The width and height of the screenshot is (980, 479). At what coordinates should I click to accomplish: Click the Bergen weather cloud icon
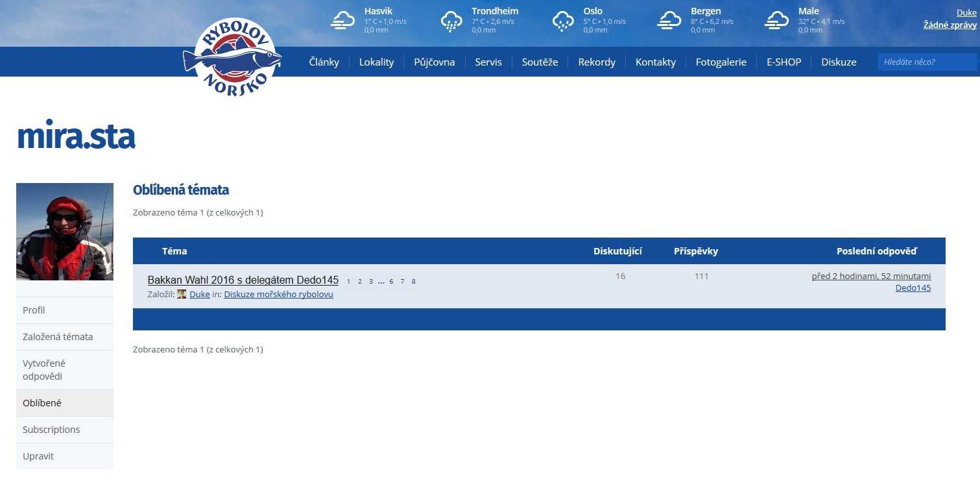click(x=669, y=21)
